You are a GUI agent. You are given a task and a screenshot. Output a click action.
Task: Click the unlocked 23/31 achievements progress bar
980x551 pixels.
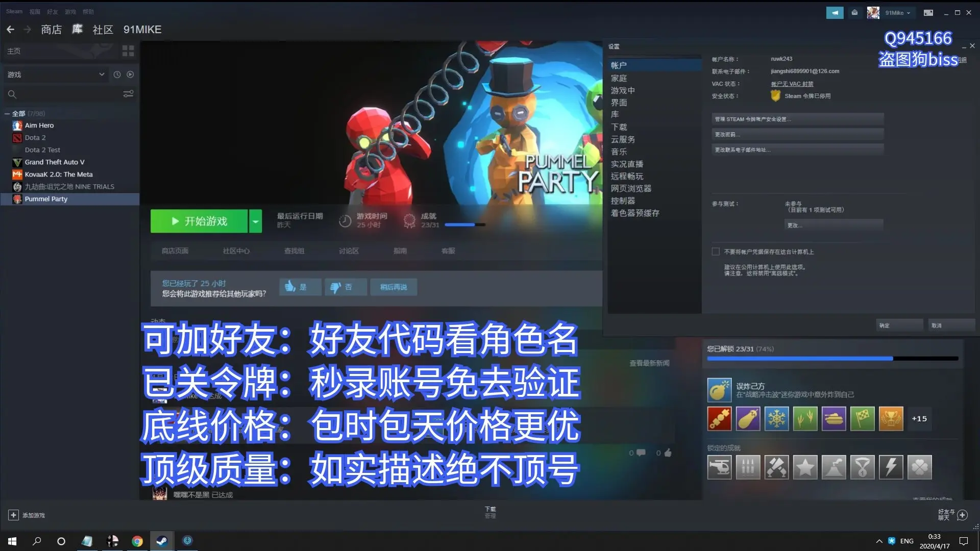pos(832,359)
